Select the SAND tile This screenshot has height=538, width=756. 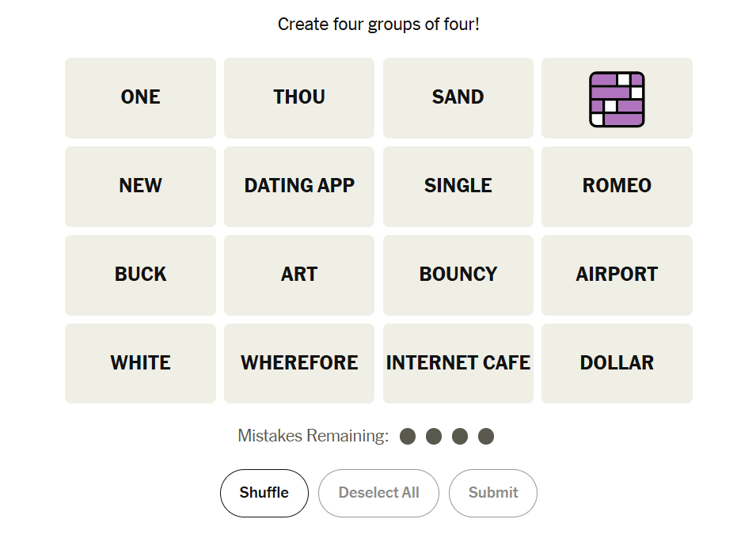coord(458,98)
